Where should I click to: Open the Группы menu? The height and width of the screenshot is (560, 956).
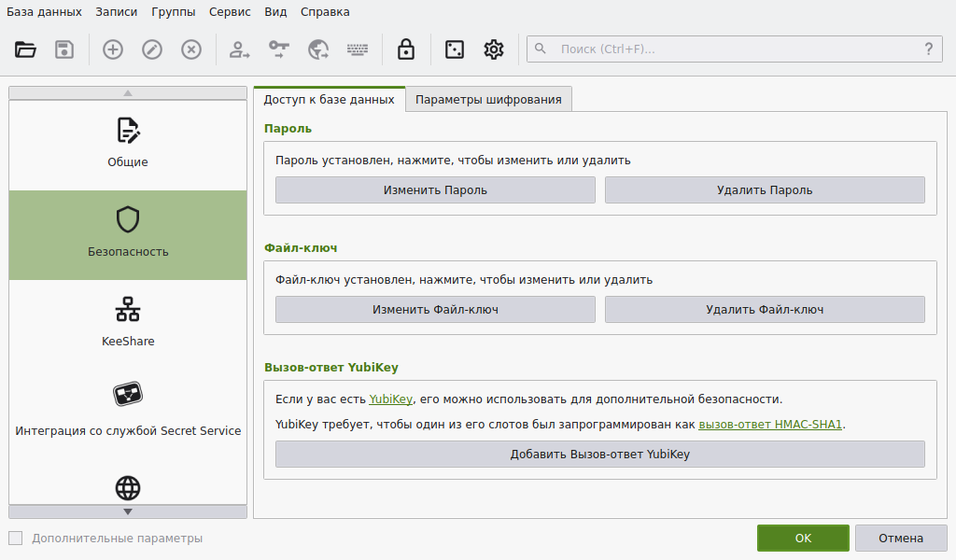pos(175,12)
